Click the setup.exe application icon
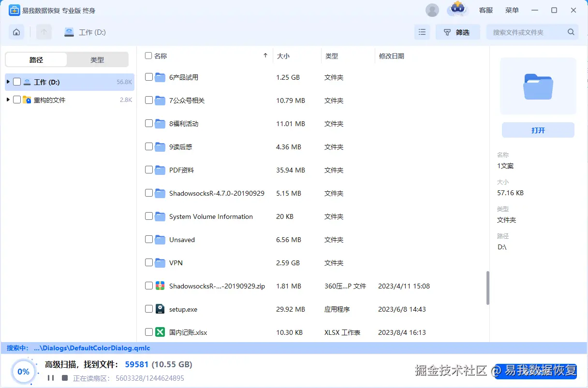The width and height of the screenshot is (588, 388). (x=161, y=309)
